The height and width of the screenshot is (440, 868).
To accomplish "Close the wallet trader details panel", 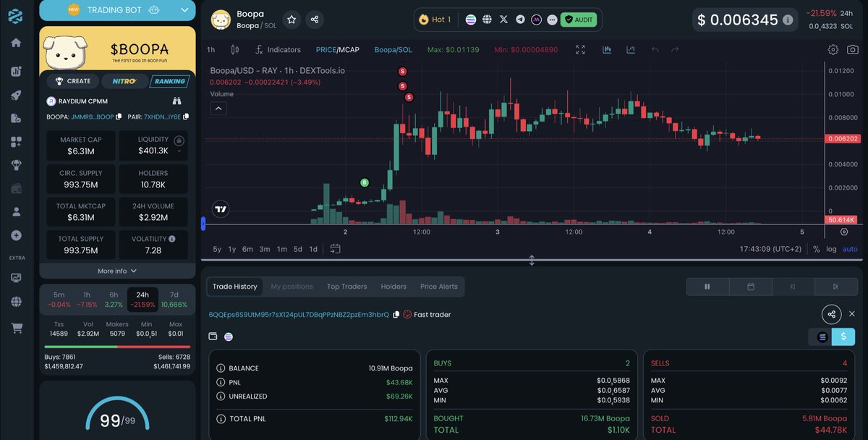I will pyautogui.click(x=852, y=314).
